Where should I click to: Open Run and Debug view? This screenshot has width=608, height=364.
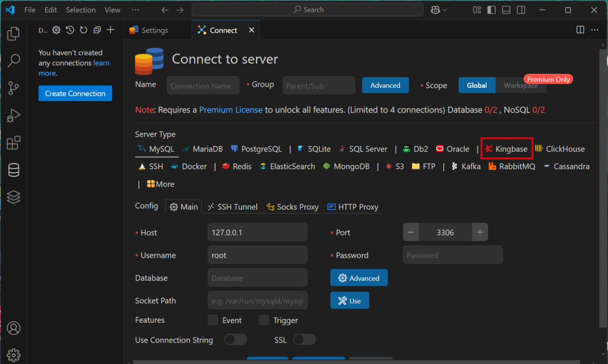[x=14, y=115]
